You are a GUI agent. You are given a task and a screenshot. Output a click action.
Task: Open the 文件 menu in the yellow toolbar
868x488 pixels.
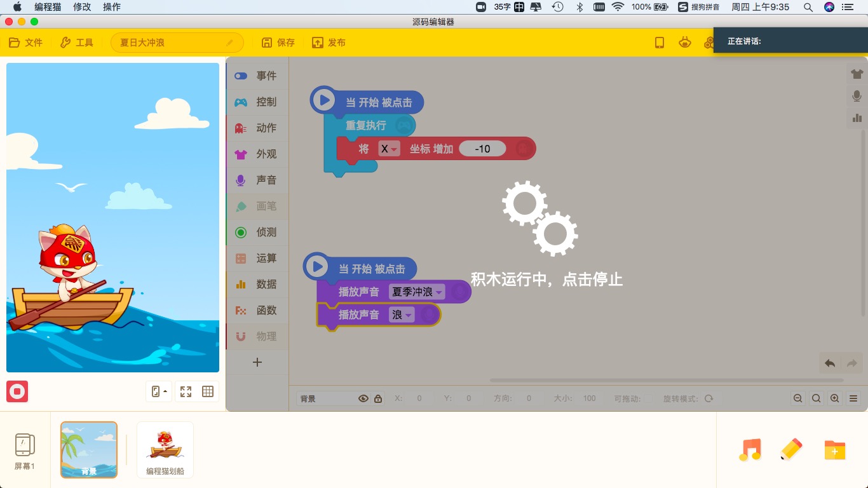point(26,43)
